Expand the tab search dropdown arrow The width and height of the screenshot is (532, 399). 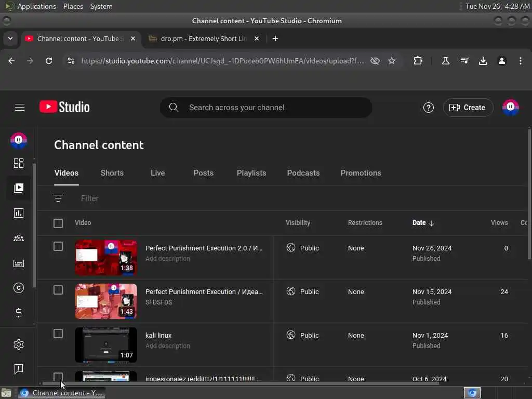tap(10, 38)
